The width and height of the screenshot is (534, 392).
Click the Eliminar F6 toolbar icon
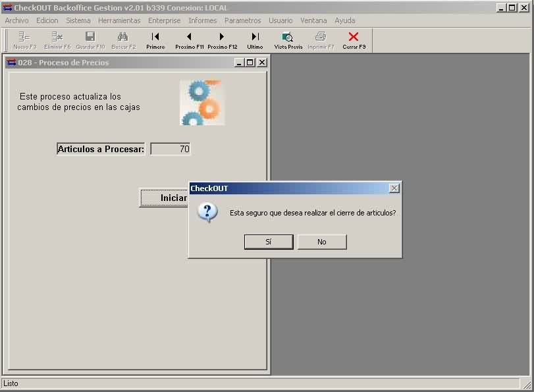coord(57,40)
